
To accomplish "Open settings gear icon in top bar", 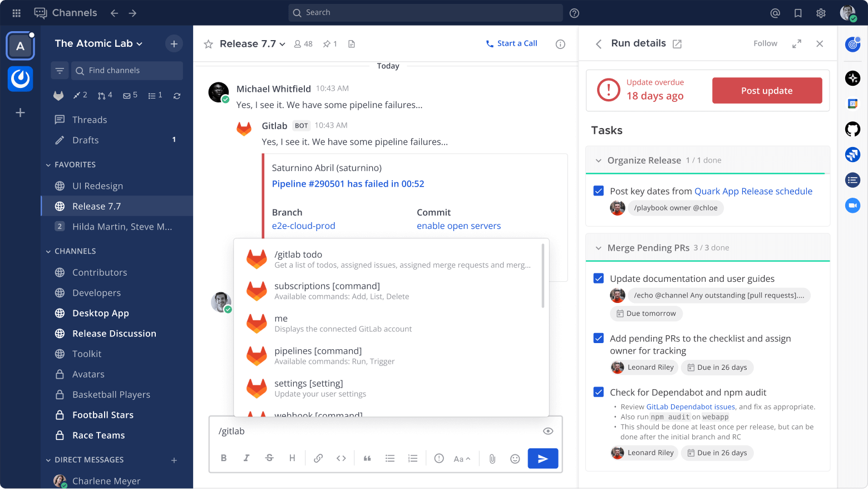I will pyautogui.click(x=821, y=13).
